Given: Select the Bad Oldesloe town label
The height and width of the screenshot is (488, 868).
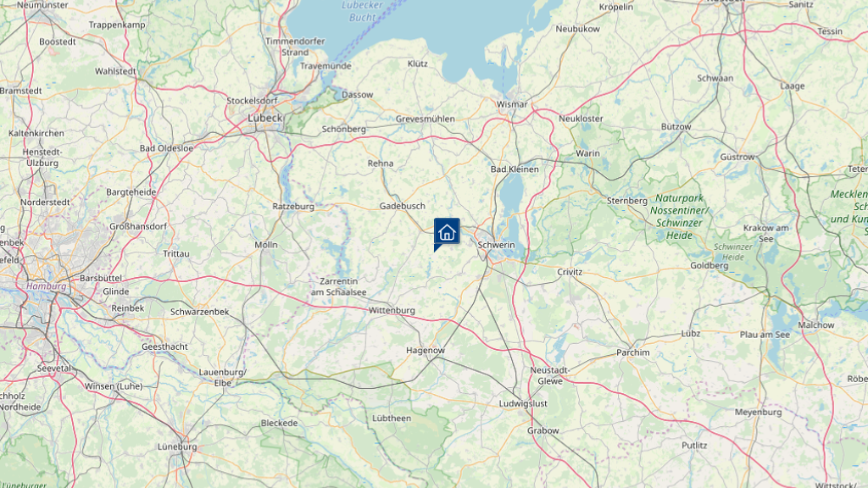Looking at the screenshot, I should (167, 148).
